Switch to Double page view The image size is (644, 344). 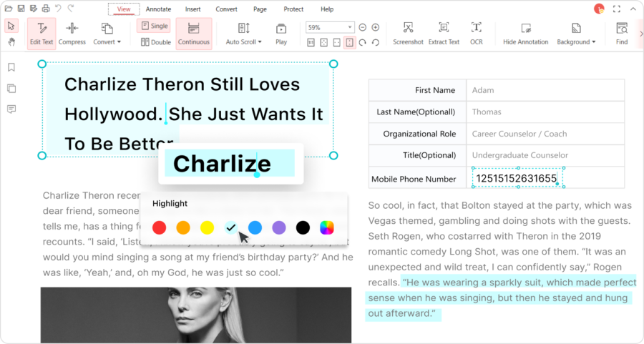click(x=156, y=42)
